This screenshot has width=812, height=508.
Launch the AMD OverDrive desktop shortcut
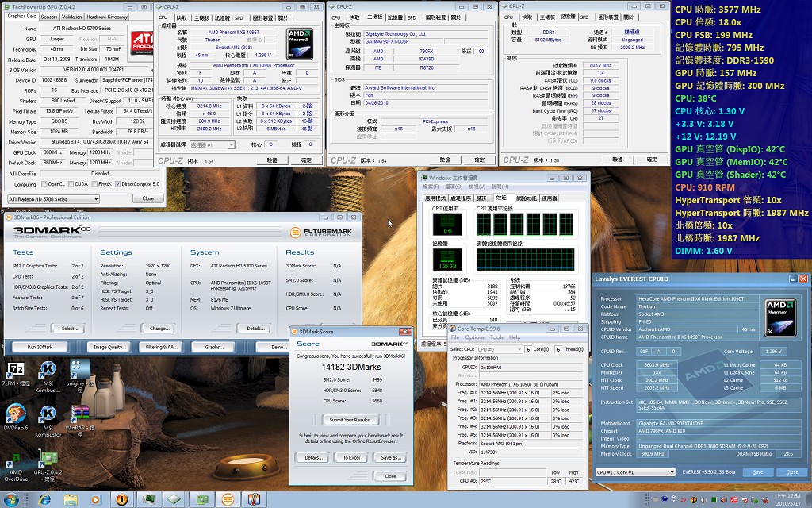pyautogui.click(x=16, y=468)
